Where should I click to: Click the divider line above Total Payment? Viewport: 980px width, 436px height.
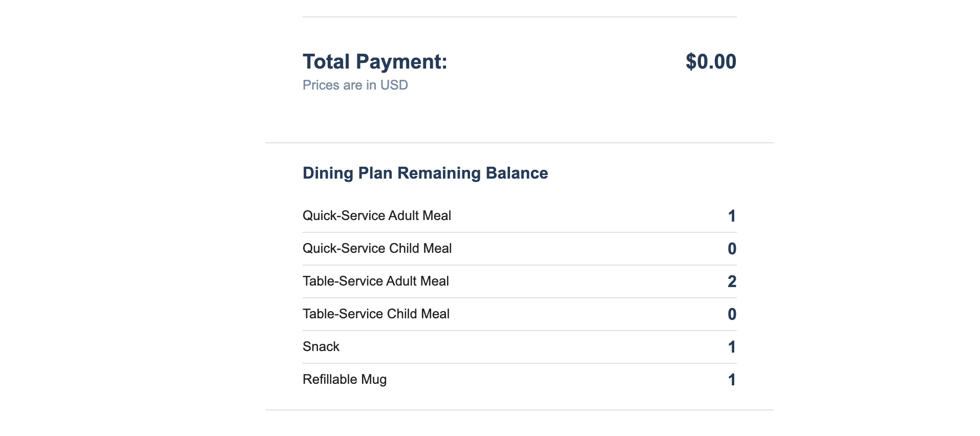tap(519, 17)
